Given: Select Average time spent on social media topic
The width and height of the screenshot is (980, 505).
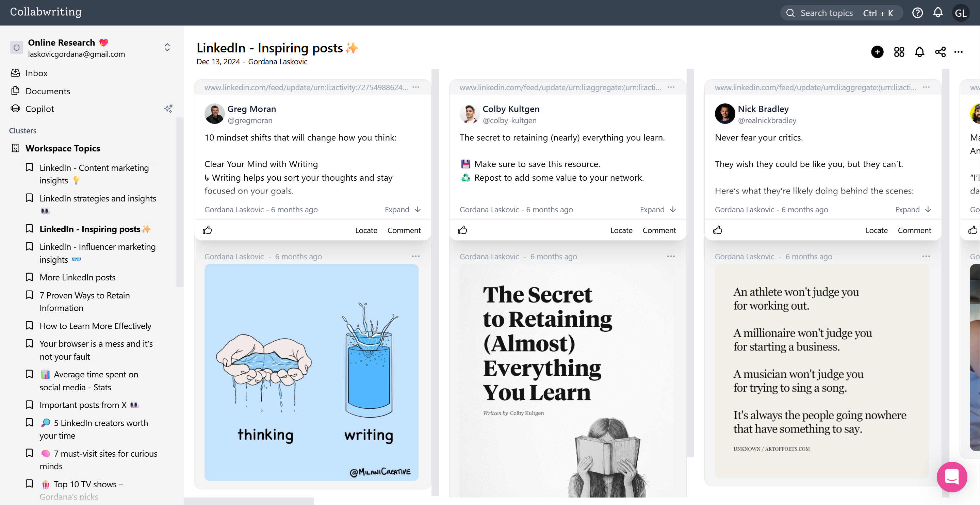Looking at the screenshot, I should pos(88,380).
